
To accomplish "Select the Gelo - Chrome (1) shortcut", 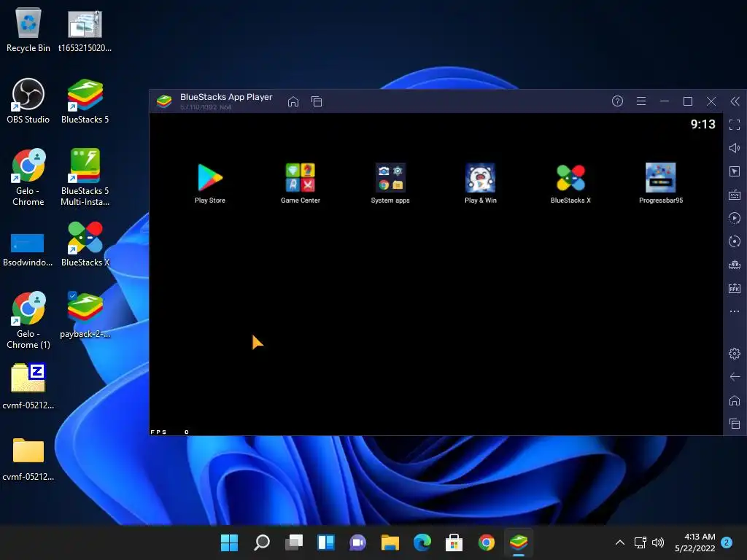I will (x=28, y=320).
